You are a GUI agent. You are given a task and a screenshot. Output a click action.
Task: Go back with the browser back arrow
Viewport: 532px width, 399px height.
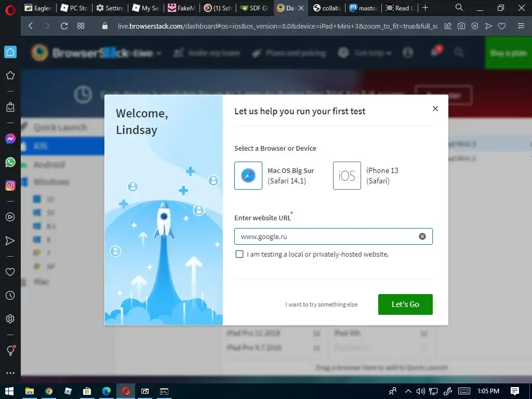click(31, 26)
